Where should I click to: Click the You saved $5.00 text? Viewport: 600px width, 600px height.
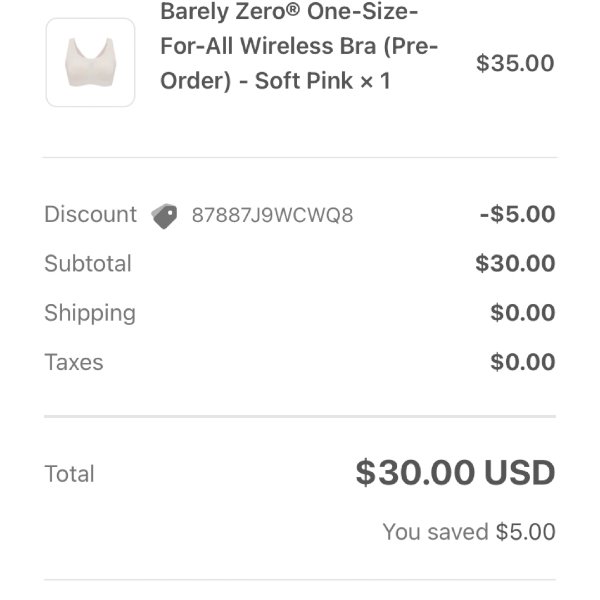point(469,532)
